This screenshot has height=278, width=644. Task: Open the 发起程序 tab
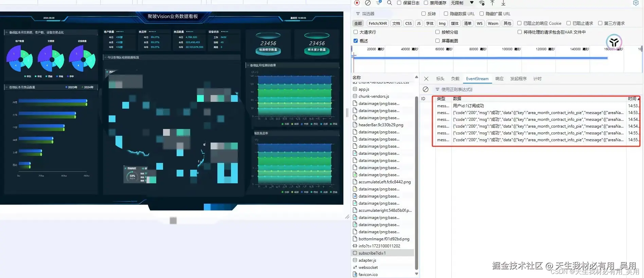pyautogui.click(x=518, y=79)
